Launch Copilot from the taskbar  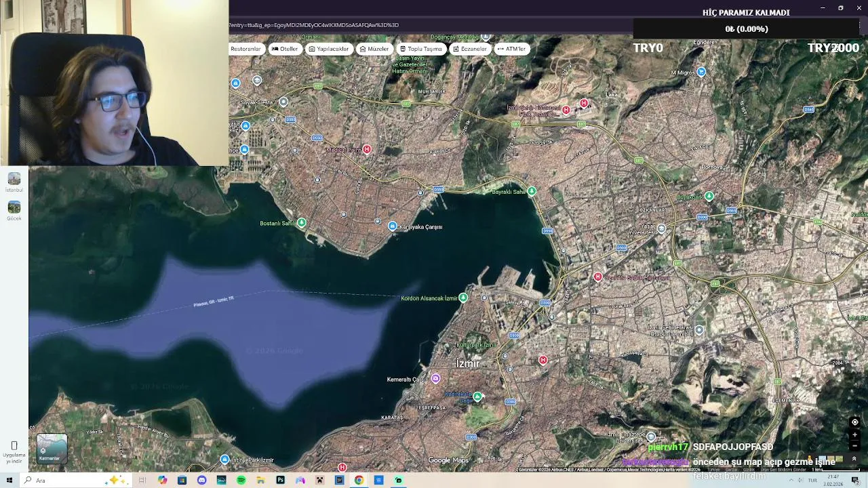tap(162, 480)
